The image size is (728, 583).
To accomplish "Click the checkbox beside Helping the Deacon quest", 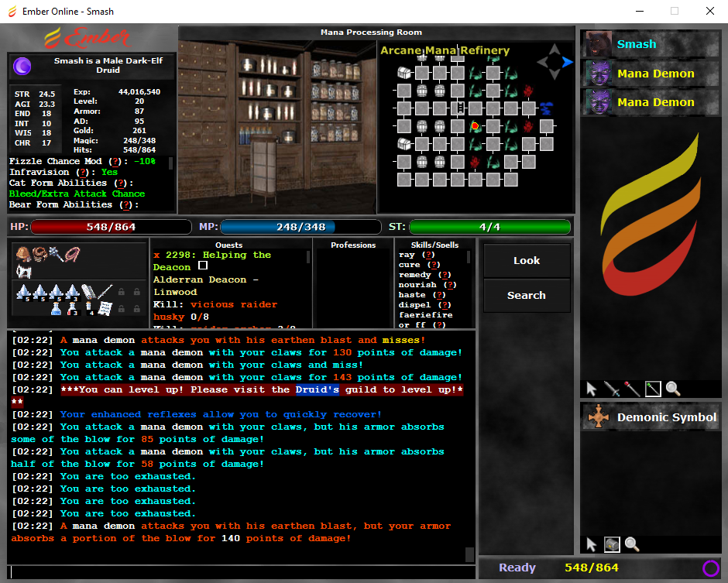I will (202, 266).
